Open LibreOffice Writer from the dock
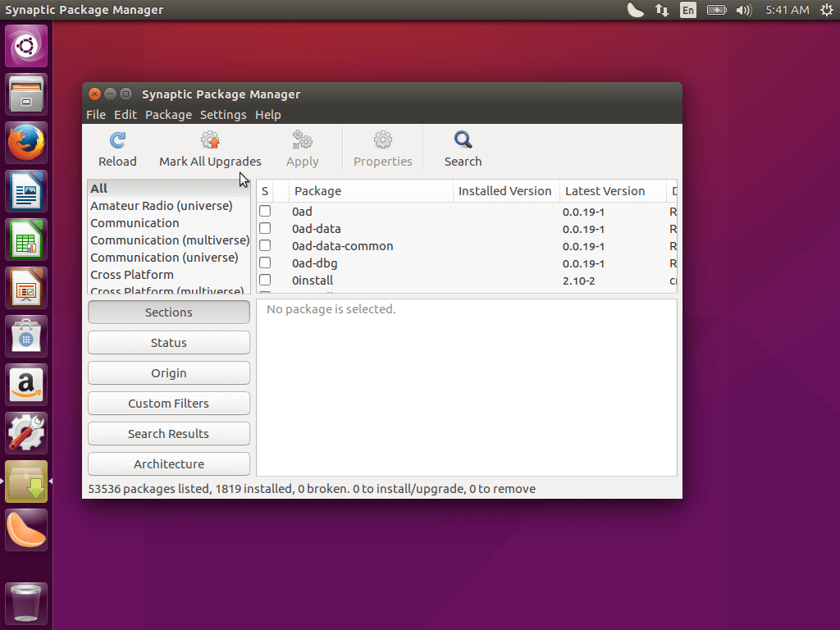This screenshot has height=630, width=840. (x=25, y=190)
